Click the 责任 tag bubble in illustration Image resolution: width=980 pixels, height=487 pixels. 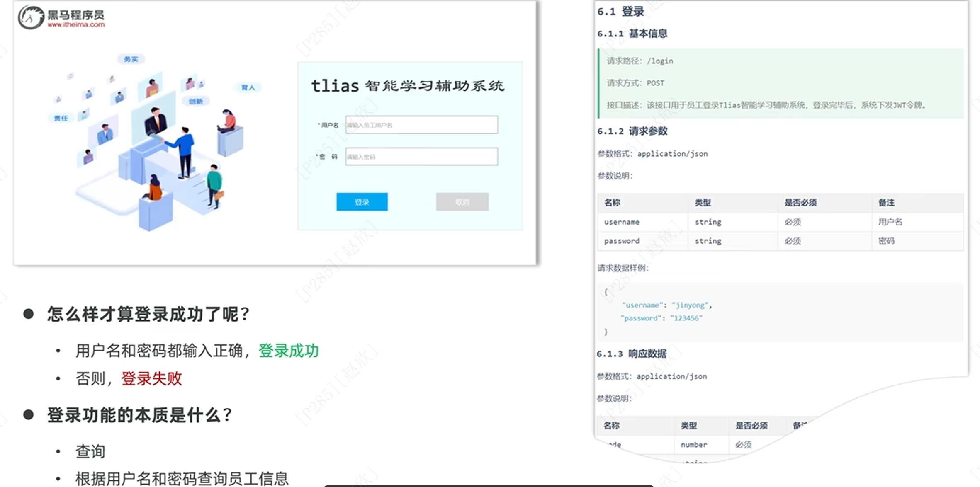tap(61, 118)
